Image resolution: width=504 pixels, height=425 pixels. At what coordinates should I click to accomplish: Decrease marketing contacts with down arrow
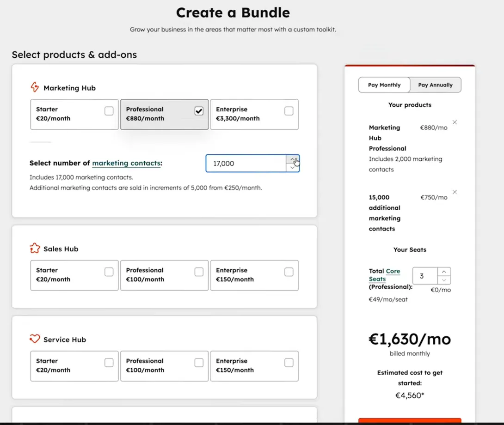[x=292, y=167]
